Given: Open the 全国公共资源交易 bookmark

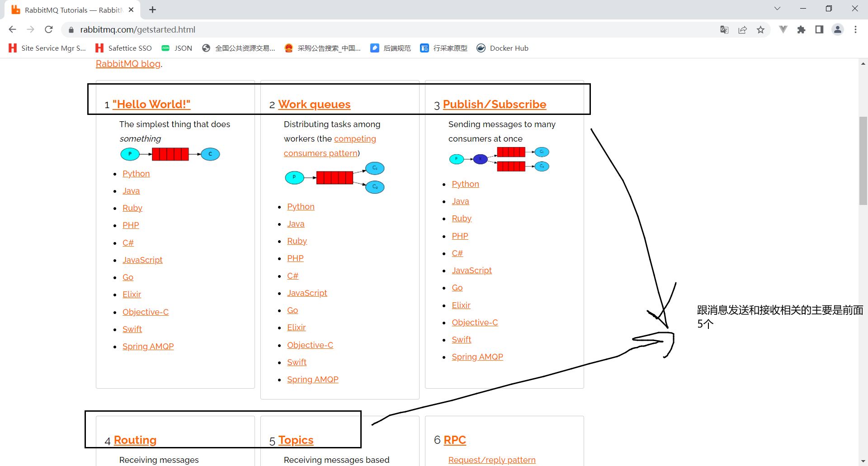Looking at the screenshot, I should coord(239,48).
